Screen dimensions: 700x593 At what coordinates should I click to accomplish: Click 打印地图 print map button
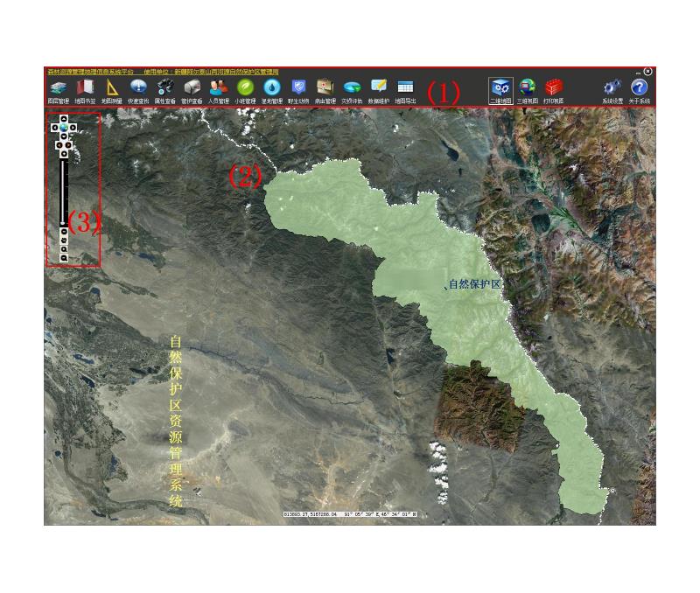[553, 87]
